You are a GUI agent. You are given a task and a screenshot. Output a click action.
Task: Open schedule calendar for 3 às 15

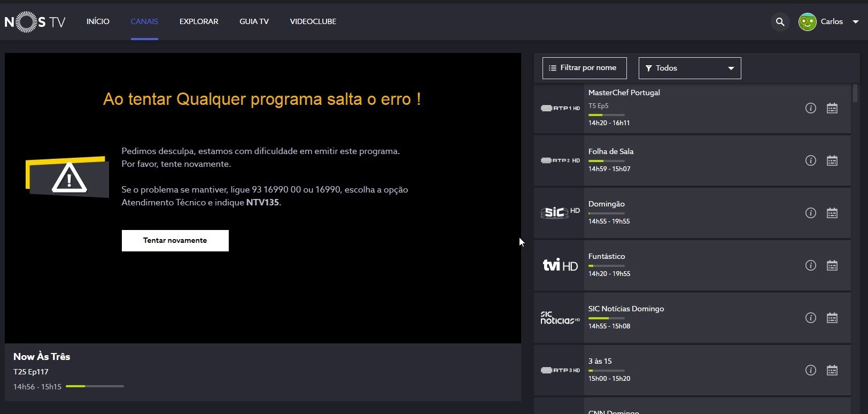pos(832,370)
